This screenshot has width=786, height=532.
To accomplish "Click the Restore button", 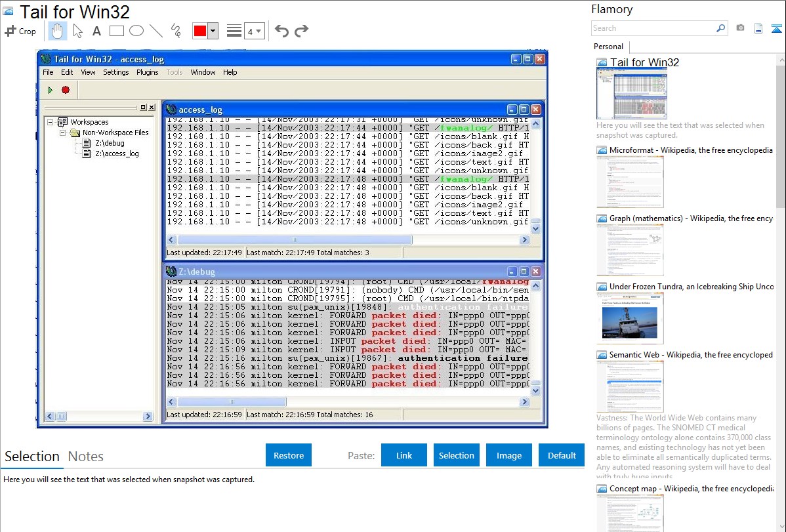I will coord(289,455).
